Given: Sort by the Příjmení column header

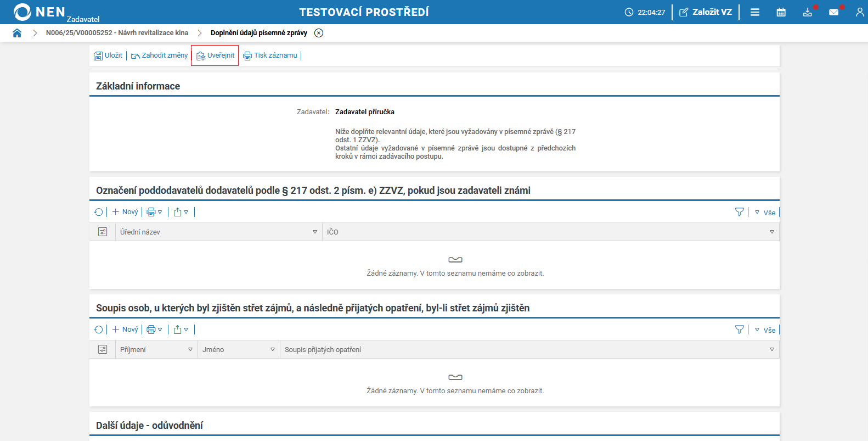Looking at the screenshot, I should click(x=133, y=350).
